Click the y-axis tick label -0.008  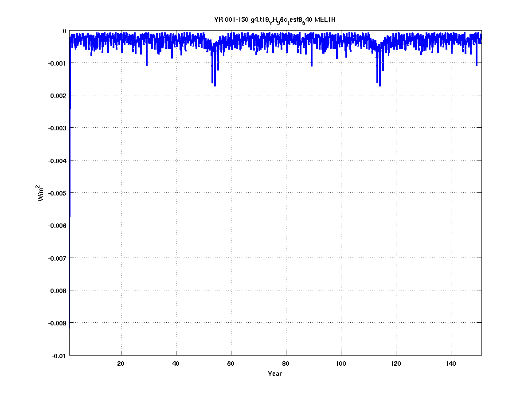pos(57,291)
